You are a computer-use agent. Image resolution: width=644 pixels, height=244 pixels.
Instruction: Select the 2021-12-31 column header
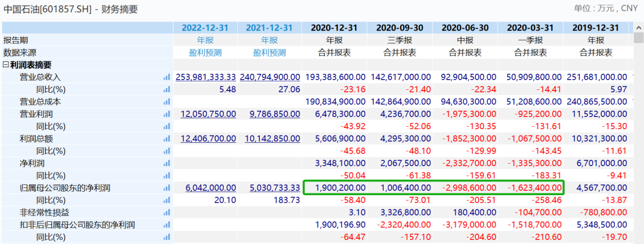pyautogui.click(x=270, y=28)
